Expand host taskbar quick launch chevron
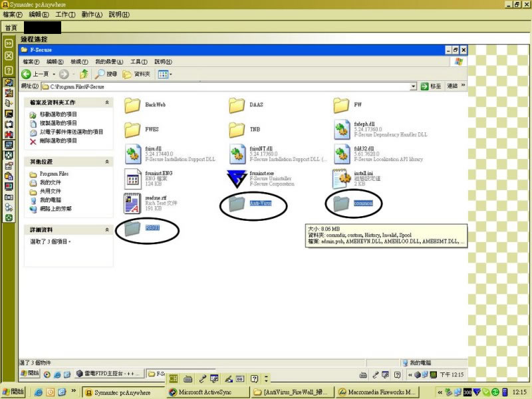This screenshot has width=532, height=399. (x=73, y=391)
